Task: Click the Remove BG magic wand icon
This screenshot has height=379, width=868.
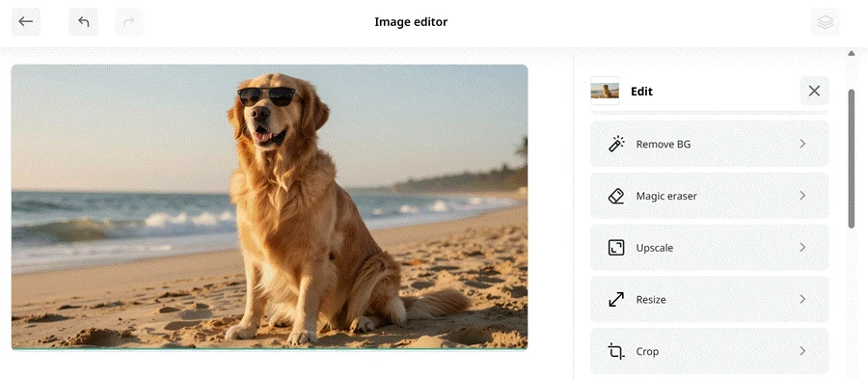Action: [x=616, y=144]
